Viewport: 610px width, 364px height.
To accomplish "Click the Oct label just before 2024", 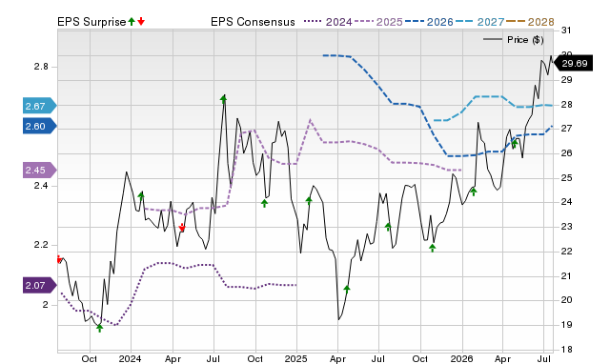I will 89,358.
